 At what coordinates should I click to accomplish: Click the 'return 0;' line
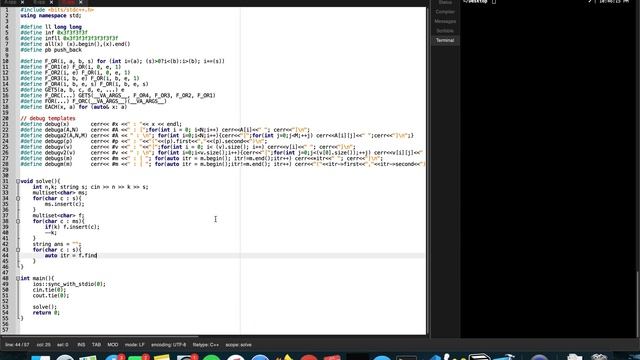point(46,313)
